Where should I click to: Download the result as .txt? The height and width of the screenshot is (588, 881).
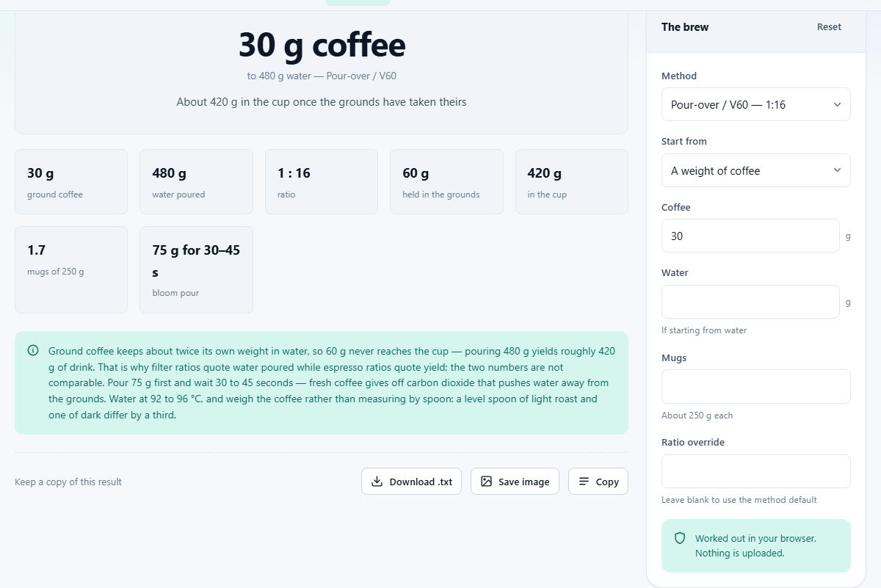(x=411, y=482)
